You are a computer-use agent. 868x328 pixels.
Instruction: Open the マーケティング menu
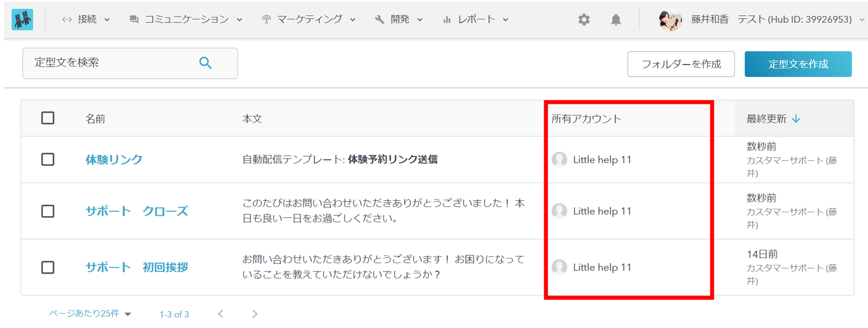(x=308, y=19)
